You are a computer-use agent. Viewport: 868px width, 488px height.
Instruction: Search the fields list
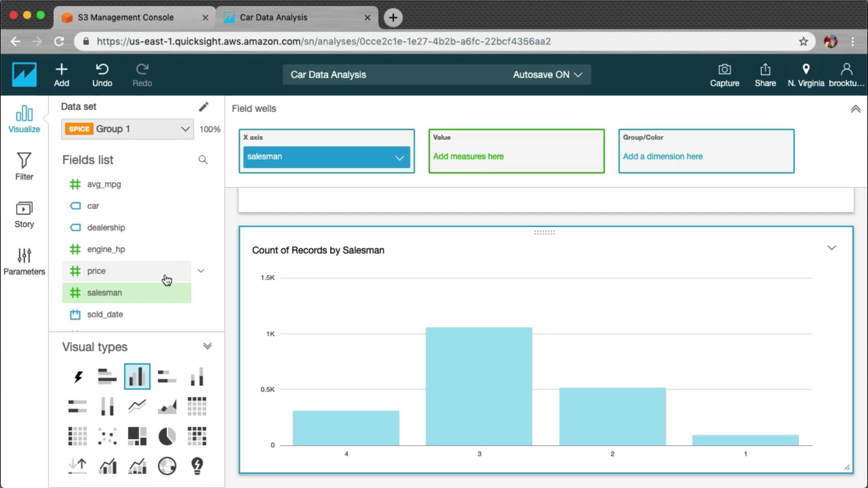pyautogui.click(x=203, y=160)
